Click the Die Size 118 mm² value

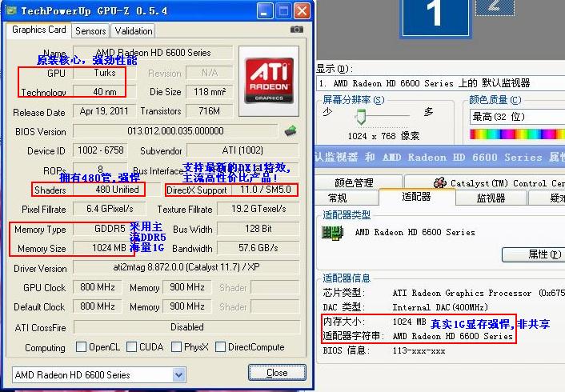pos(210,92)
